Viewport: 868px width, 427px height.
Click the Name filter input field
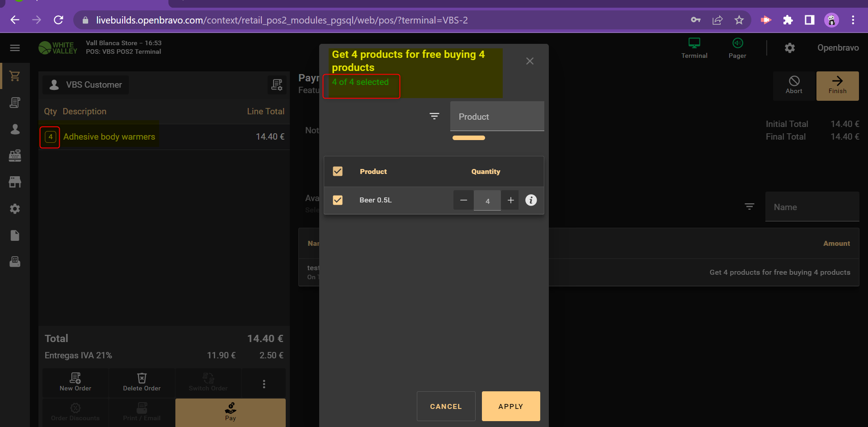[812, 207]
